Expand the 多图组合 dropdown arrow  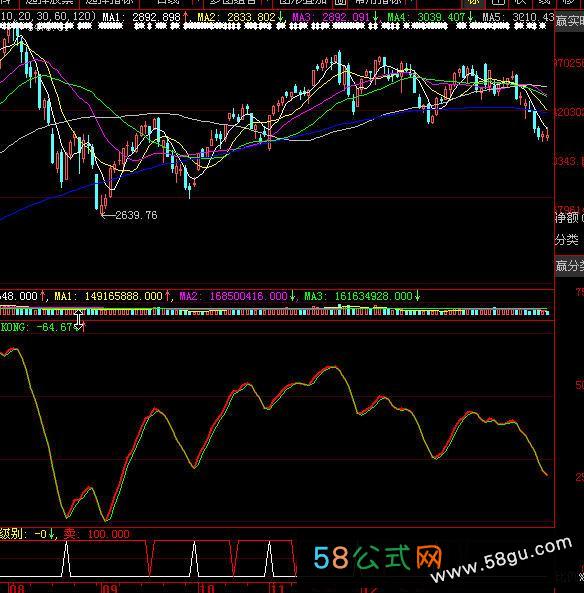point(267,2)
